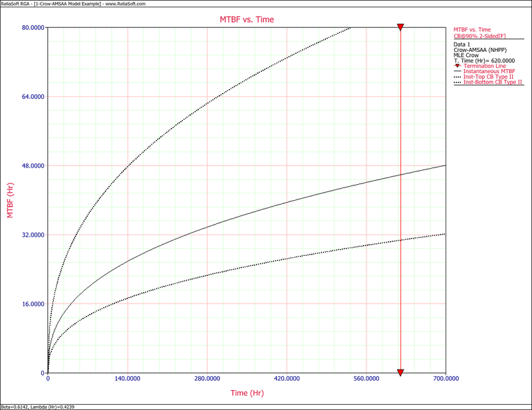Viewport: 532px width, 410px height.
Task: Click the y-axis value 64.0000
Action: (33, 96)
